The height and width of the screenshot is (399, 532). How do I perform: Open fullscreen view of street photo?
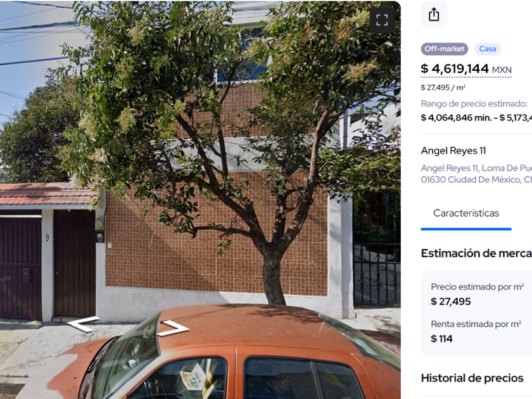click(x=382, y=20)
